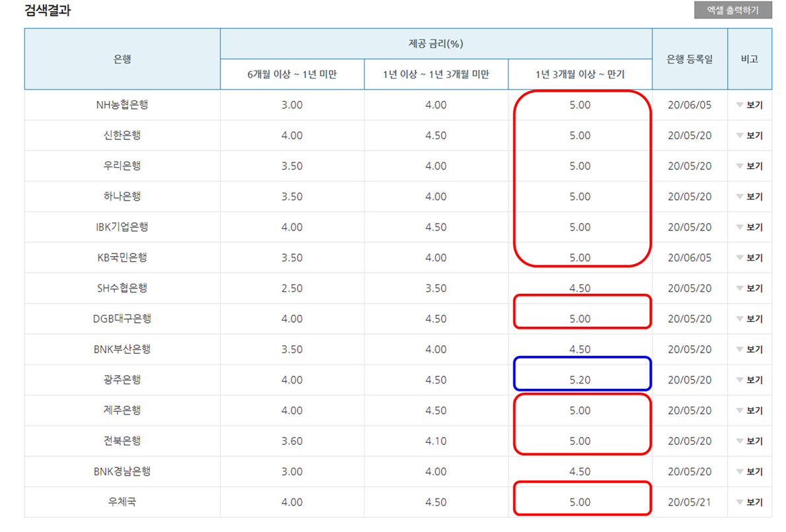Expand 보기 for SH수협은행 row
Image resolution: width=786 pixels, height=532 pixels.
750,288
